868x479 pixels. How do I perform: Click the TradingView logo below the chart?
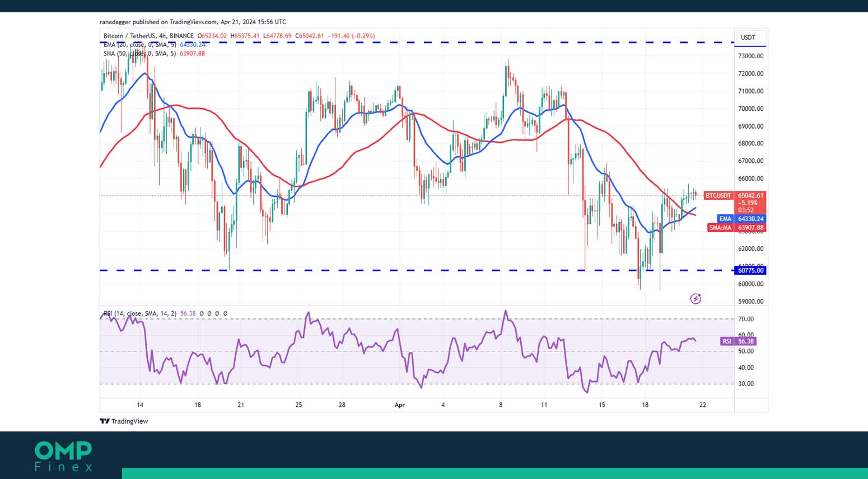[124, 421]
